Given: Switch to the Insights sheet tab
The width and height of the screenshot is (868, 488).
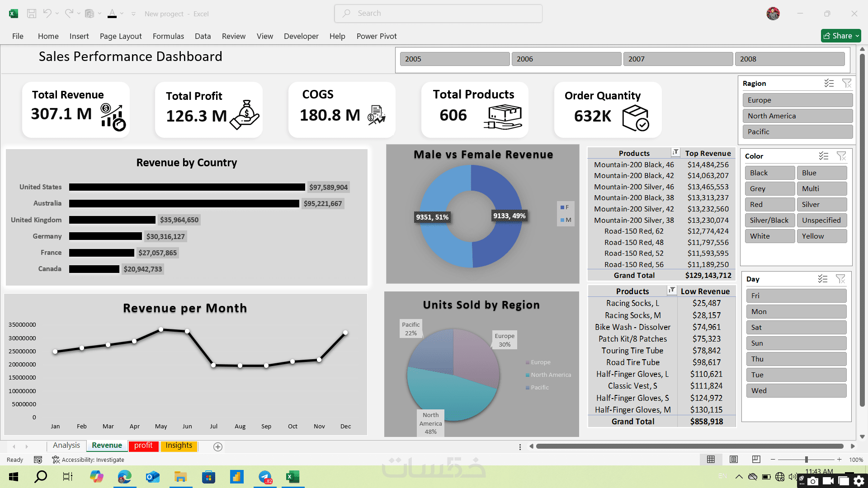Looking at the screenshot, I should pyautogui.click(x=179, y=446).
